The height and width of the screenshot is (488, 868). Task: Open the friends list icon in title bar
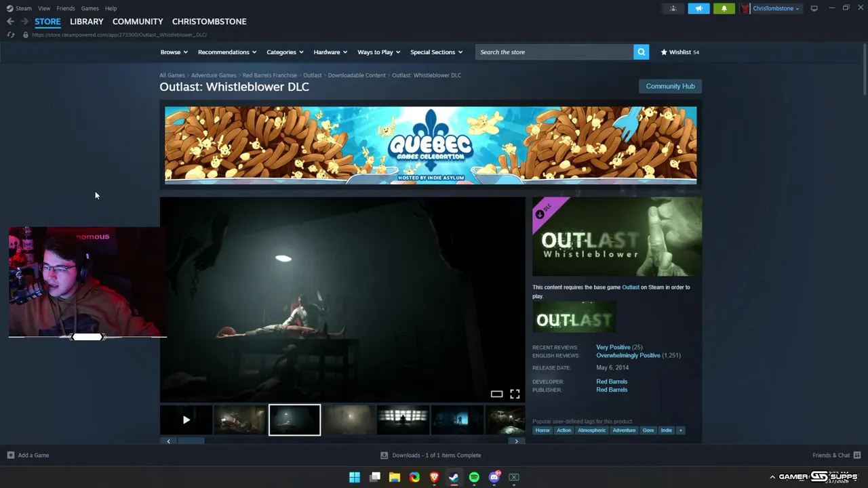click(673, 8)
